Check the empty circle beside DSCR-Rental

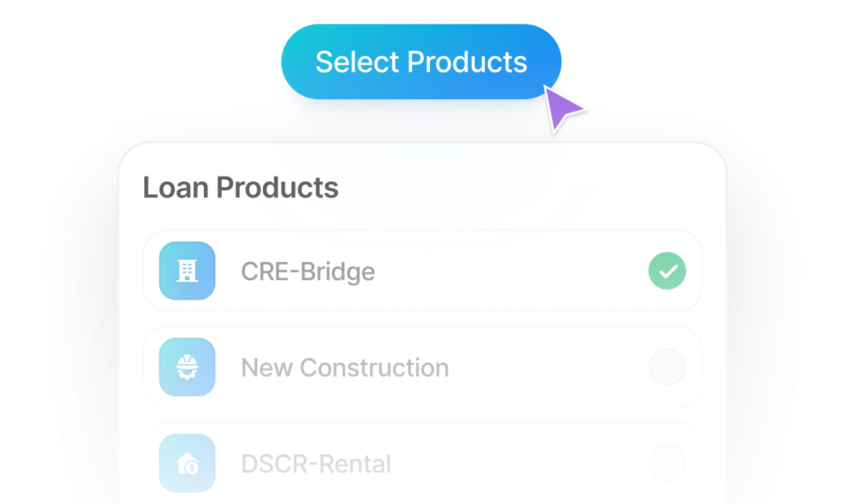pos(666,464)
